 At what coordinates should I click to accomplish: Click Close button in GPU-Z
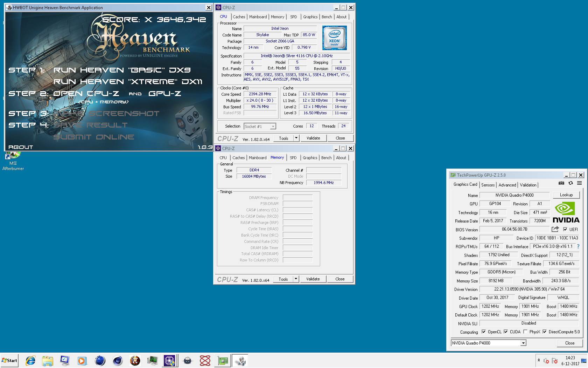pyautogui.click(x=570, y=343)
